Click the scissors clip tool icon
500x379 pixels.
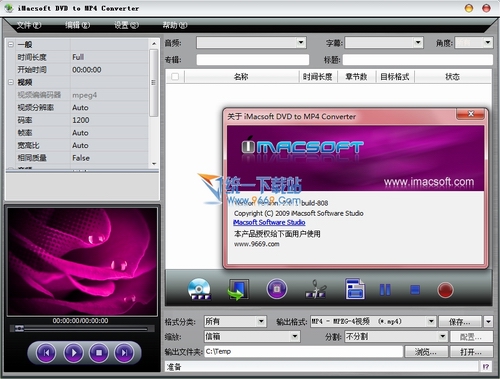315,289
